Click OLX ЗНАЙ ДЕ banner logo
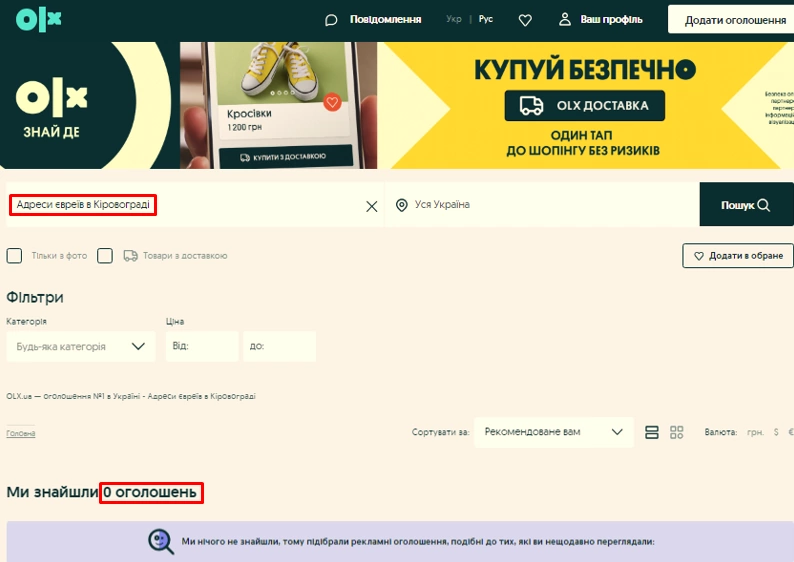 coord(51,107)
